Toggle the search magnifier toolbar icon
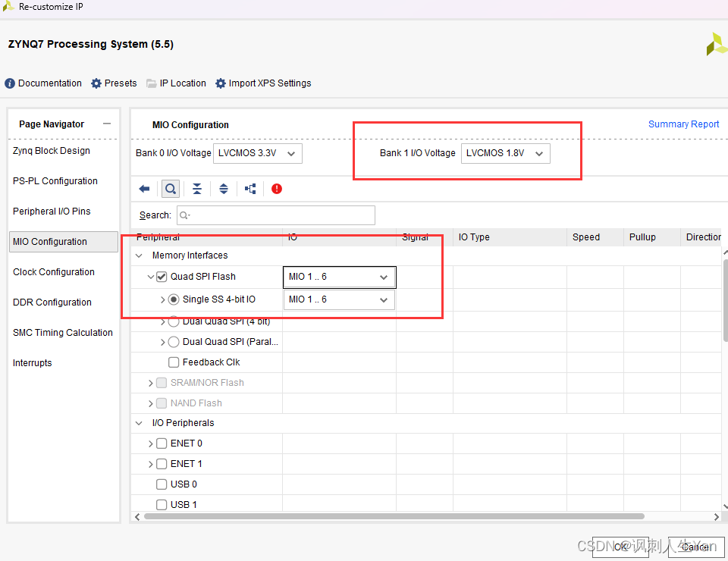 171,189
